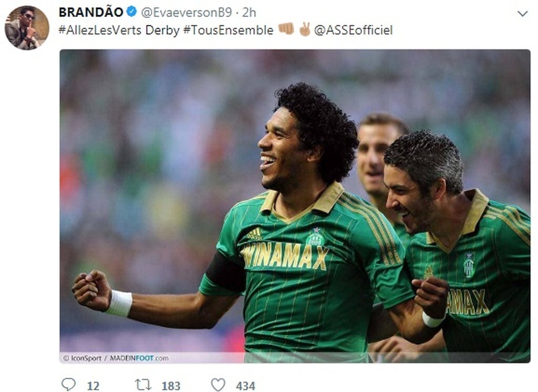Click the victory hand emoji
This screenshot has height=392, width=538.
click(x=304, y=29)
